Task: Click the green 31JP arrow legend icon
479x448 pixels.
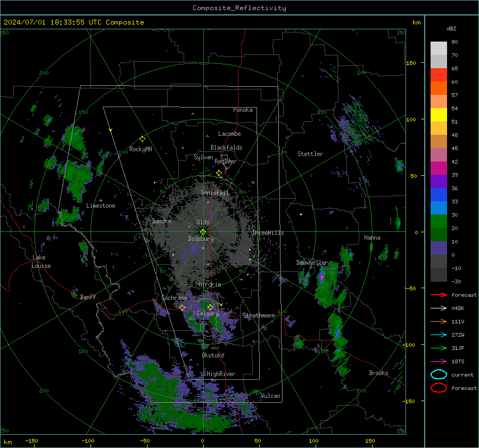Action: (439, 348)
